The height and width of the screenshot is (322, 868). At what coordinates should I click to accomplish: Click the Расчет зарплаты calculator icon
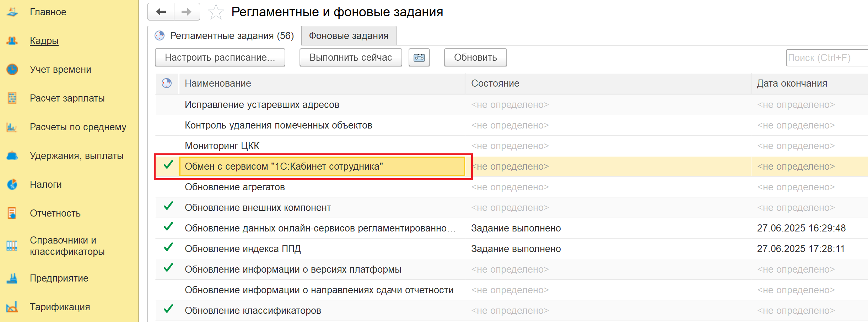pos(12,98)
